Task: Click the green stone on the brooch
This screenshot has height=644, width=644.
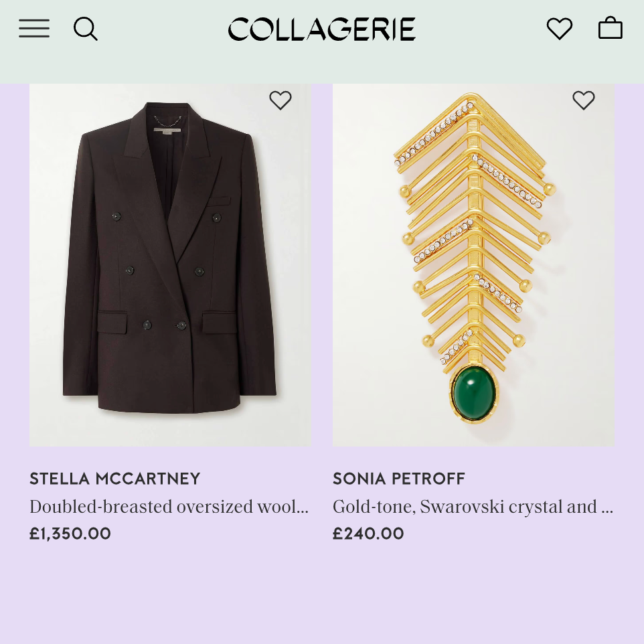Action: pos(474,394)
